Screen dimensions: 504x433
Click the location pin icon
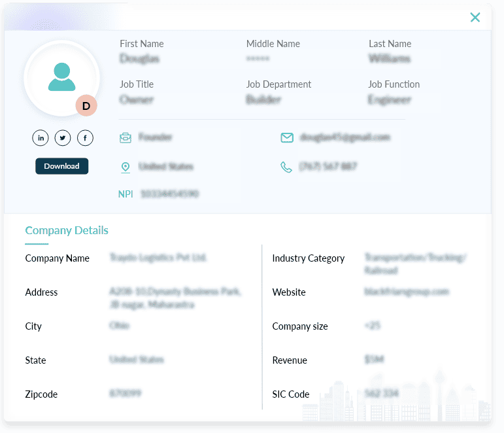coord(126,167)
